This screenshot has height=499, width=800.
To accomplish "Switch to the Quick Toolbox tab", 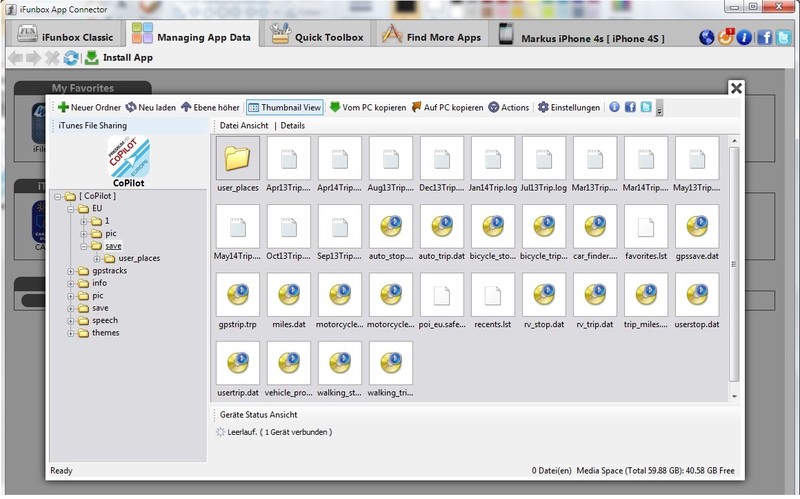I will (318, 37).
